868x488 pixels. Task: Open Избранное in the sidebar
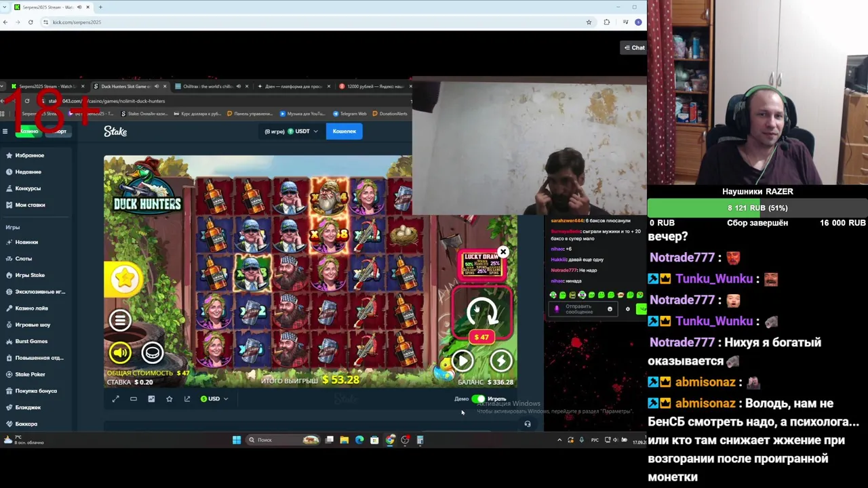click(30, 155)
